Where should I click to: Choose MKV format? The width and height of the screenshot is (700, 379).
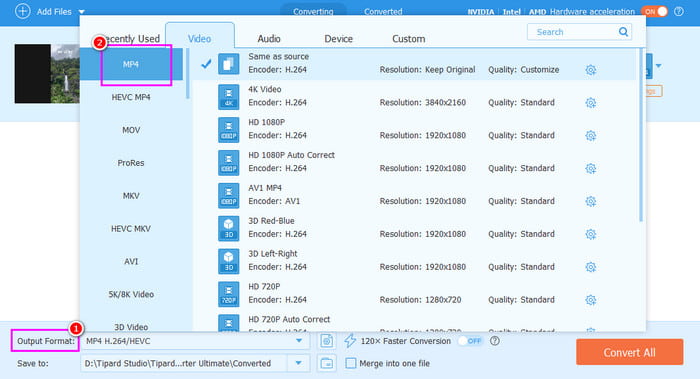click(131, 196)
